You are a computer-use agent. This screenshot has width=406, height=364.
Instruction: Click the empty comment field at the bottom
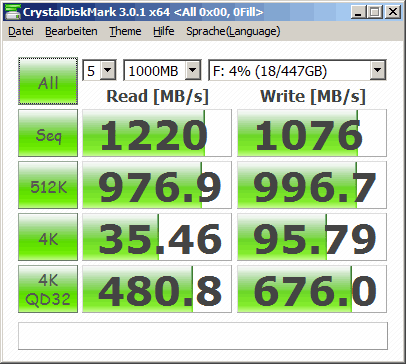click(x=203, y=336)
